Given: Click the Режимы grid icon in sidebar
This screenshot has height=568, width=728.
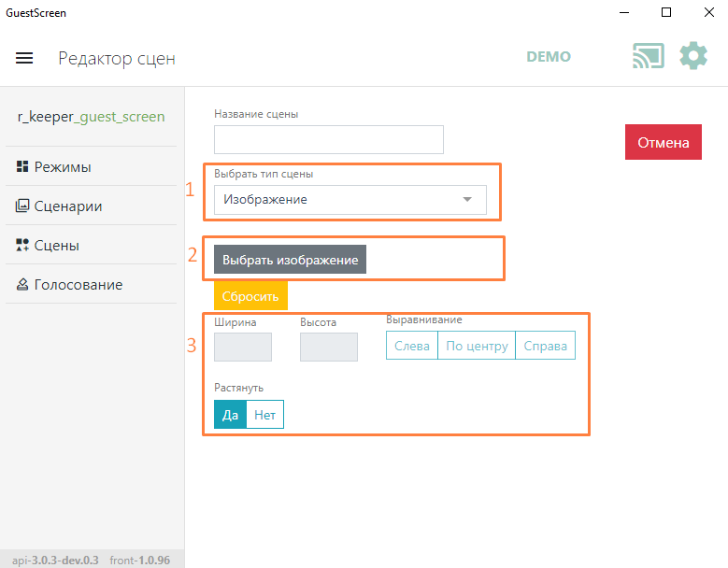Looking at the screenshot, I should pyautogui.click(x=22, y=167).
